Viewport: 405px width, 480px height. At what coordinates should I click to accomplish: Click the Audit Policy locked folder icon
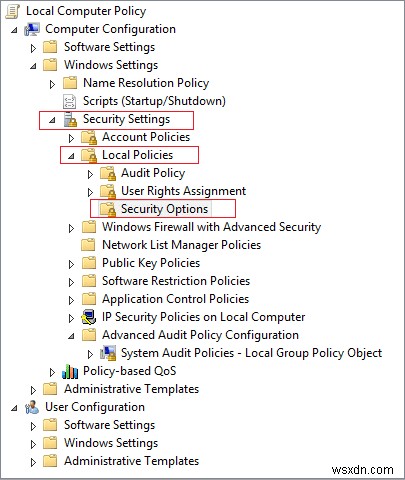[108, 173]
